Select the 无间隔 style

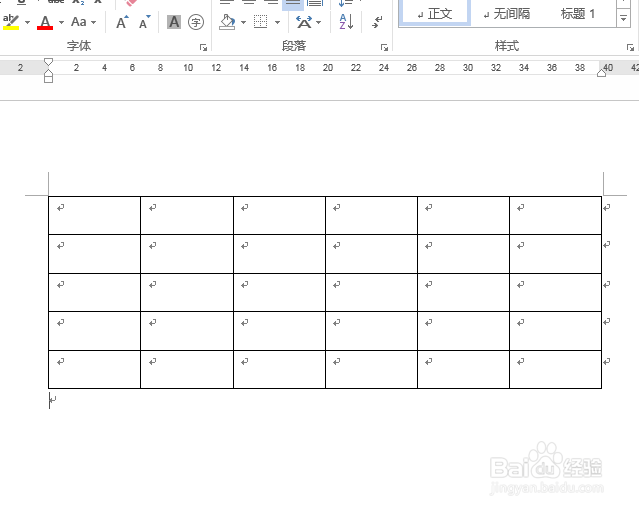pos(507,14)
